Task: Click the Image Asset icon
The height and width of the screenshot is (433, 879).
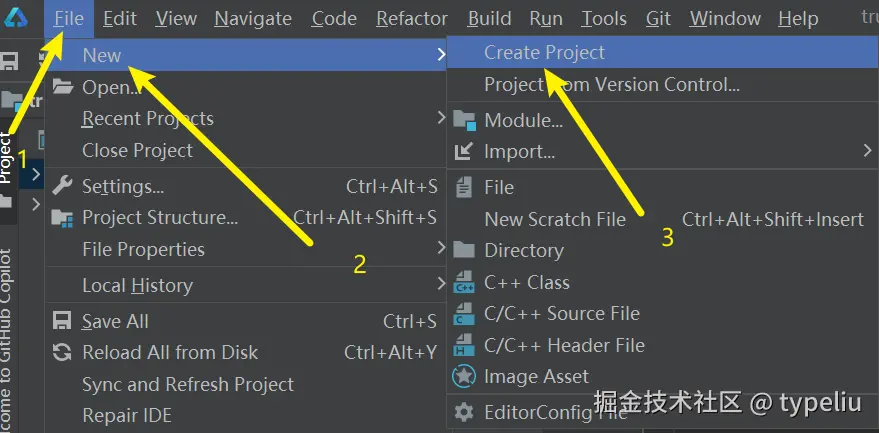Action: (x=464, y=377)
